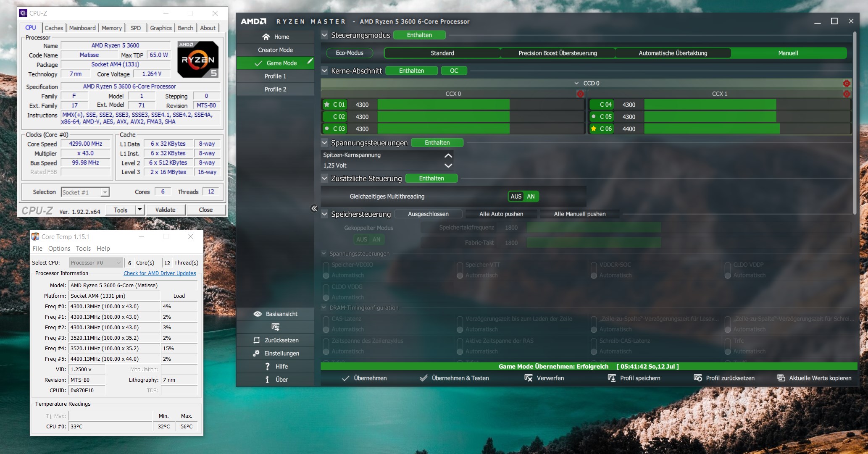Click the gold star on core C 06

[594, 129]
